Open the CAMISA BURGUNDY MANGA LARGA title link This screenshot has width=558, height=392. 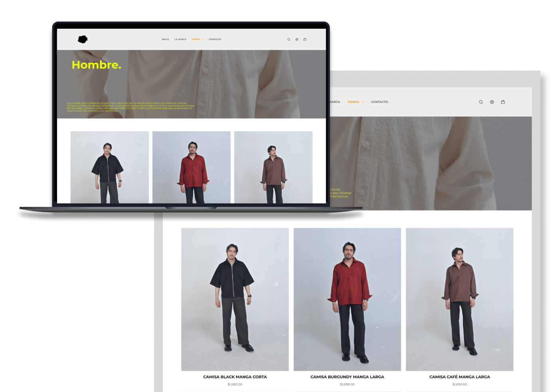(347, 377)
